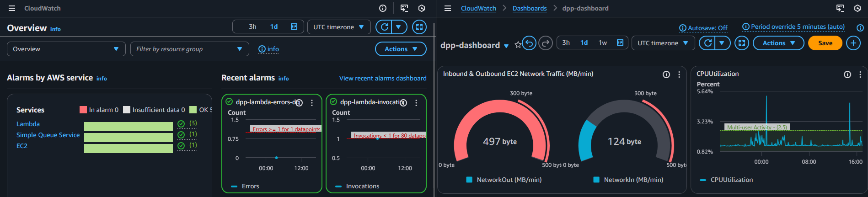The image size is (868, 197).
Task: Click hexagon settings icon in dashboard window top bar
Action: point(857,8)
